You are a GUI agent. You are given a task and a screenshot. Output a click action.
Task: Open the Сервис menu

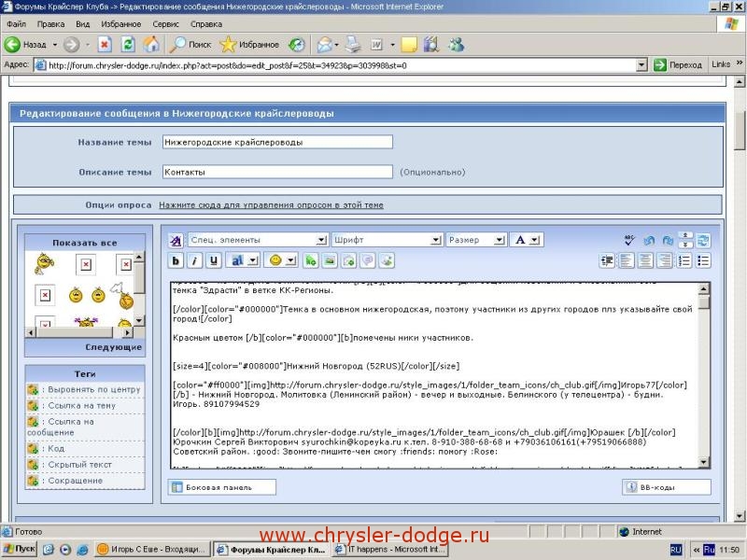point(165,24)
